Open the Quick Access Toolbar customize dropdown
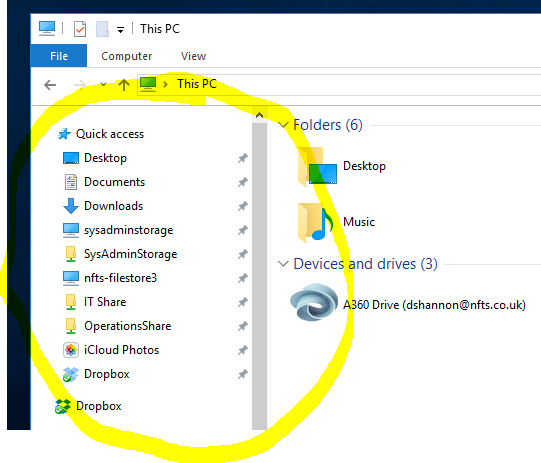541x463 pixels. 120,30
